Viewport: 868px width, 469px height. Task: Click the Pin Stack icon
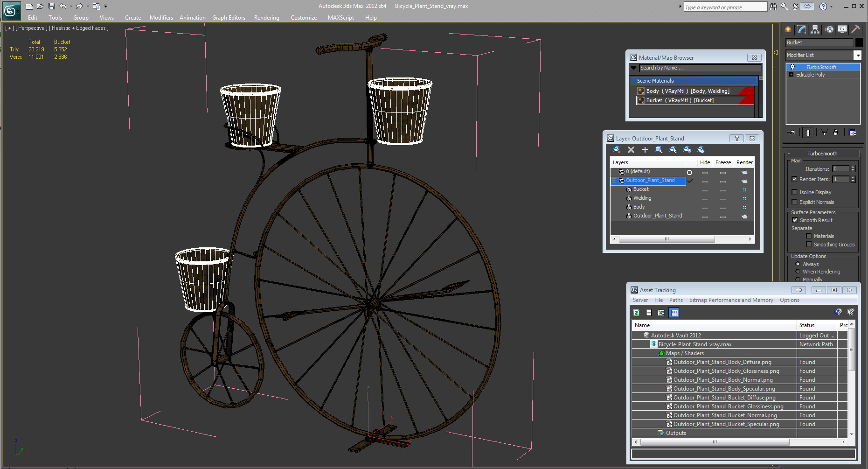pyautogui.click(x=792, y=133)
